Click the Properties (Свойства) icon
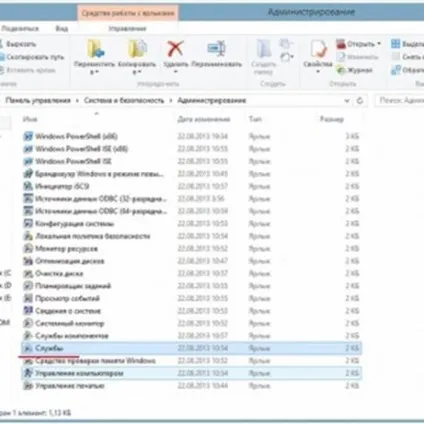This screenshot has height=424, width=424. (318, 49)
